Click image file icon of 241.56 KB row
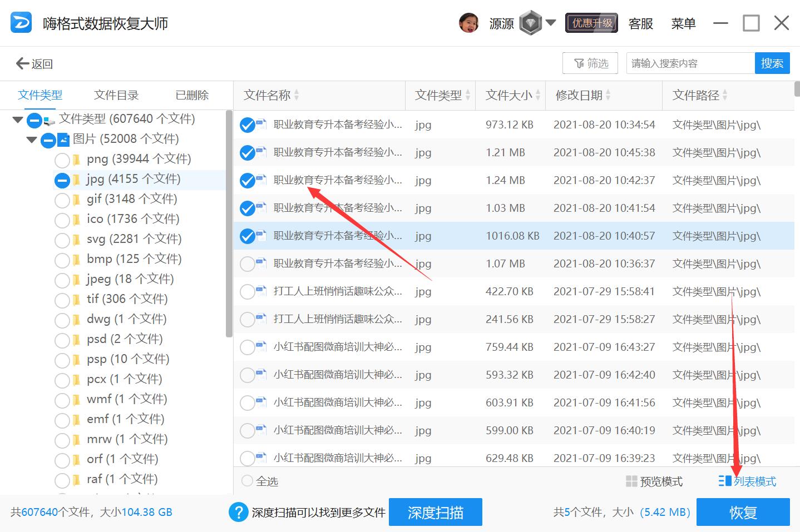Screen dimensions: 800x532 [261, 318]
